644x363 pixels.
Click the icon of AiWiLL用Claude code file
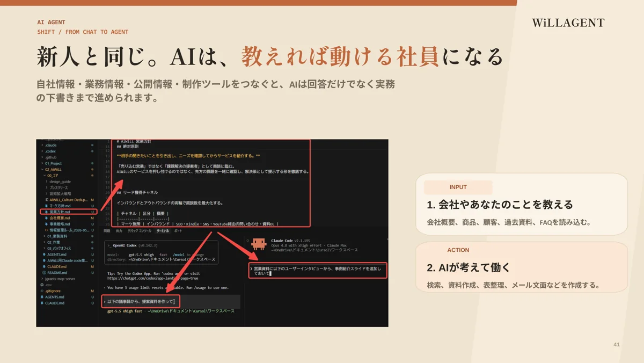click(44, 260)
